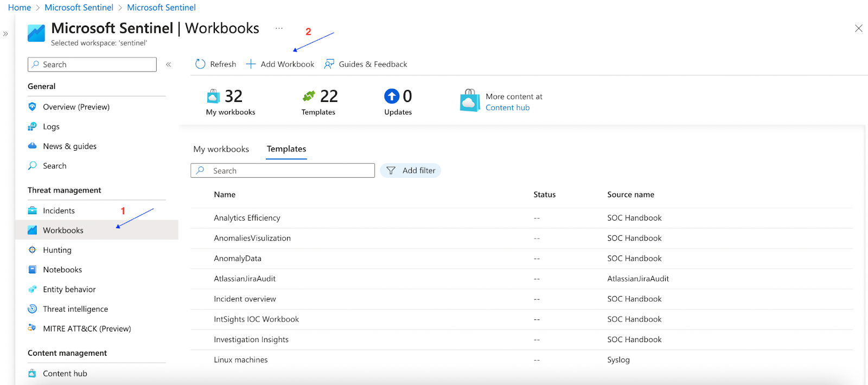Click the Notebooks icon in sidebar
This screenshot has width=868, height=385.
pos(32,269)
